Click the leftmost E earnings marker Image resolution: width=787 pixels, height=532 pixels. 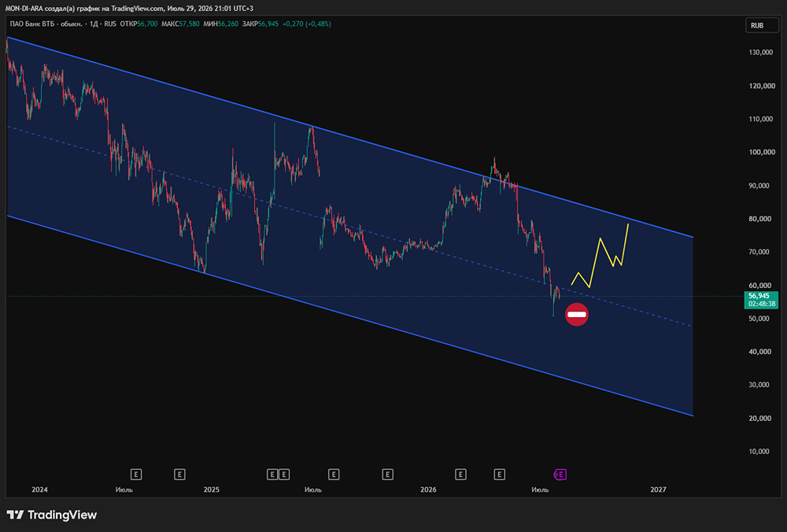click(x=135, y=475)
